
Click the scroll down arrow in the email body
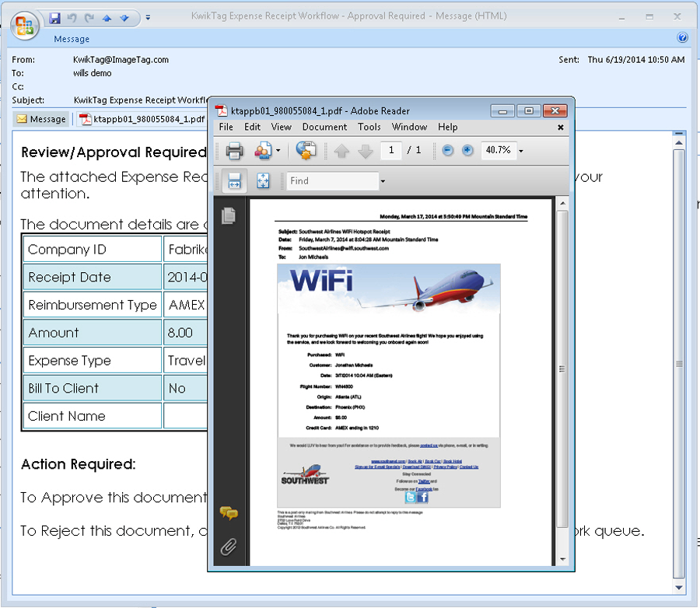[x=678, y=588]
